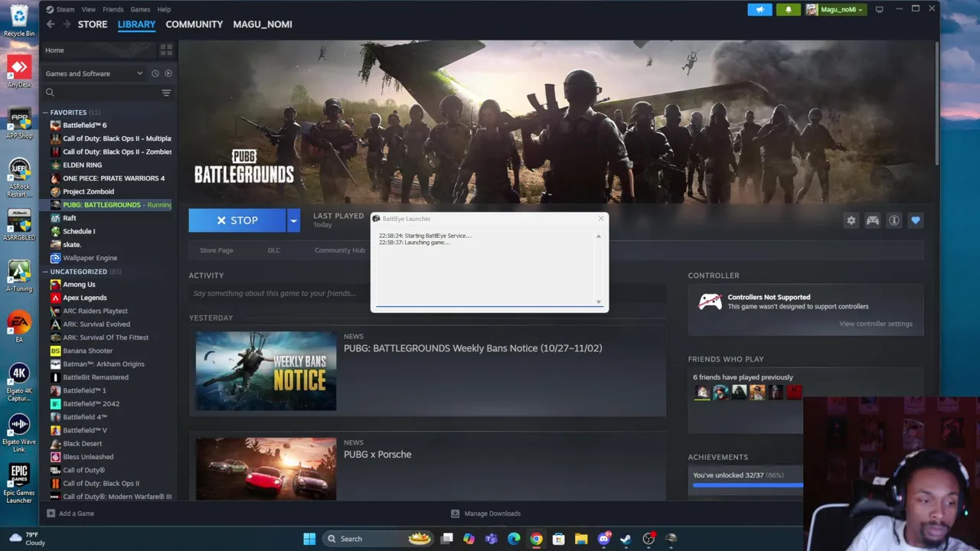Open Steam announcements megaphone button

759,9
